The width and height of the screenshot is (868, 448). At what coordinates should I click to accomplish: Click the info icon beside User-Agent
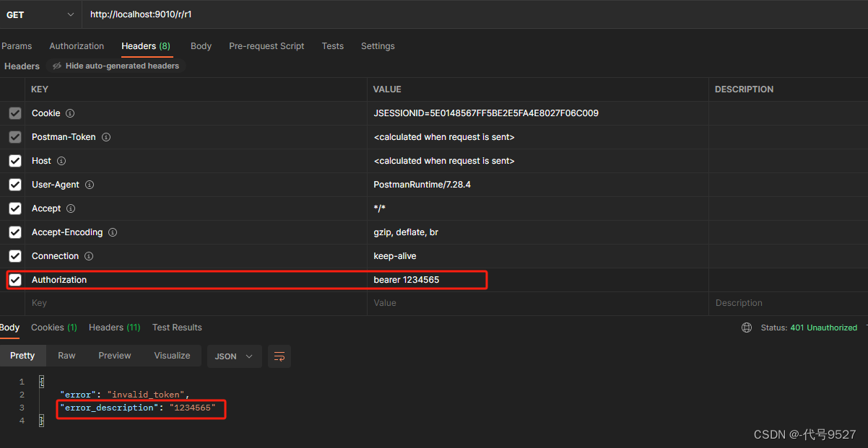[90, 185]
